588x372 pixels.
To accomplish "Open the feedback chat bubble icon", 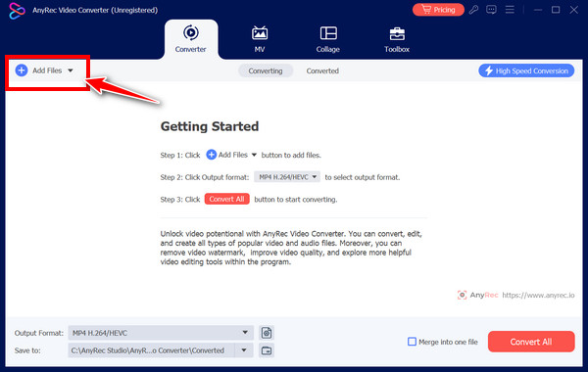I will [x=491, y=10].
